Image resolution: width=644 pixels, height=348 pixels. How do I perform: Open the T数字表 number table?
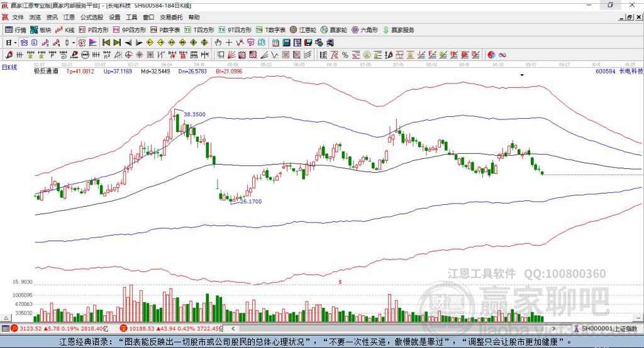(270, 30)
